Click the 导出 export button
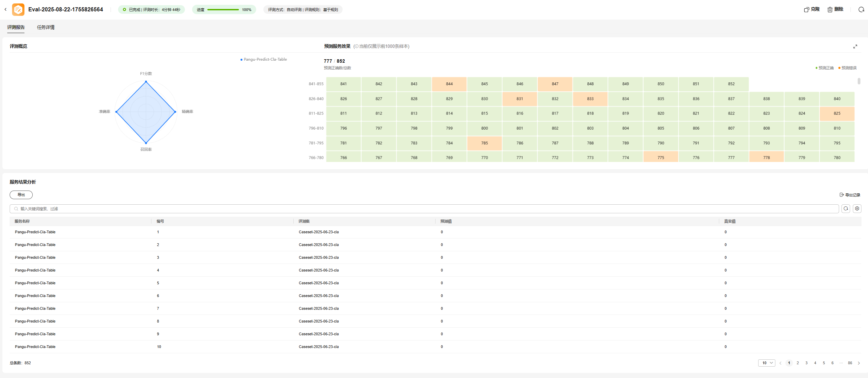This screenshot has height=378, width=868. [x=21, y=195]
